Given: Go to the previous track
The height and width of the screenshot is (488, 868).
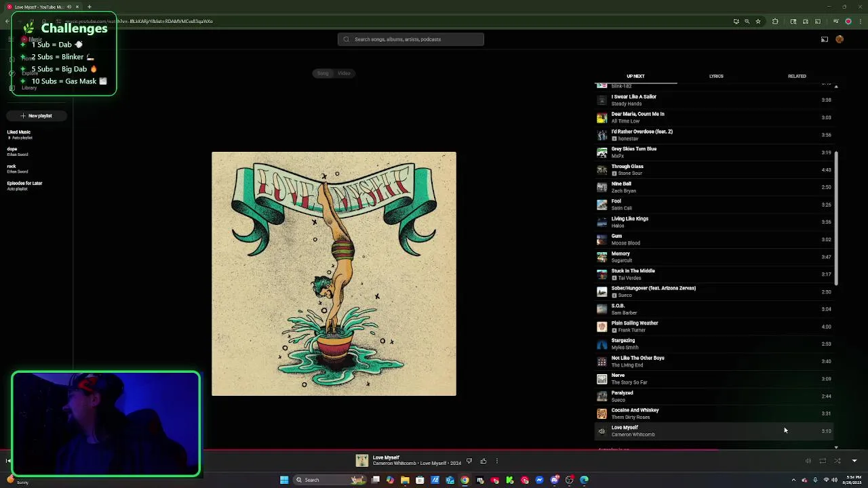Looking at the screenshot, I should coord(8,461).
